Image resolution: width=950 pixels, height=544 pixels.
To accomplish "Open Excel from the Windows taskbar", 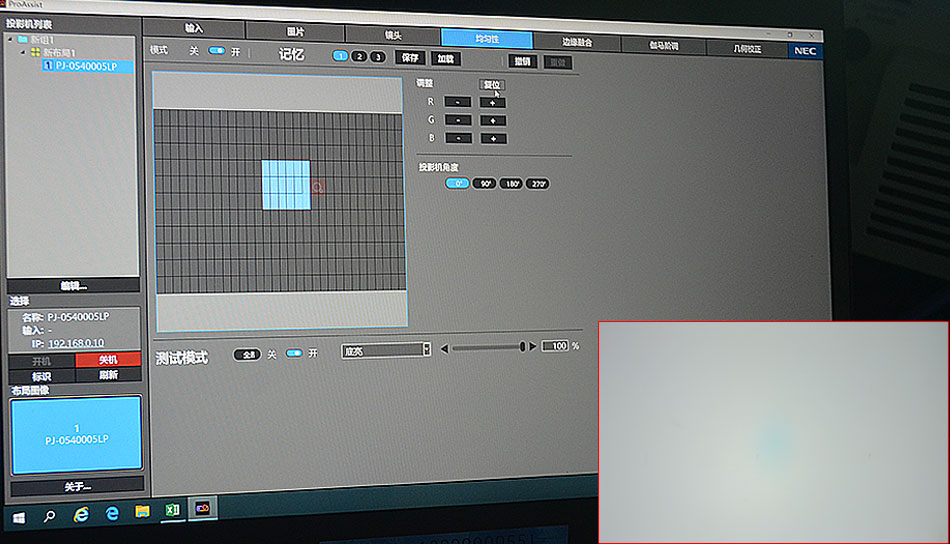I will 172,511.
